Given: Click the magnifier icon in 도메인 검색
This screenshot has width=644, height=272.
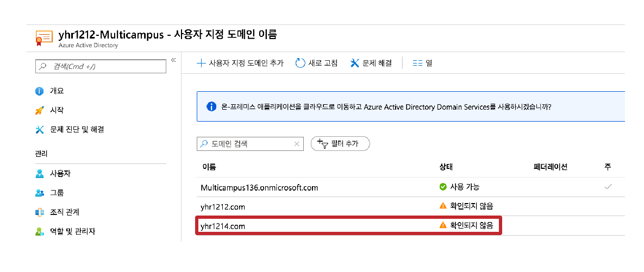Looking at the screenshot, I should [204, 143].
